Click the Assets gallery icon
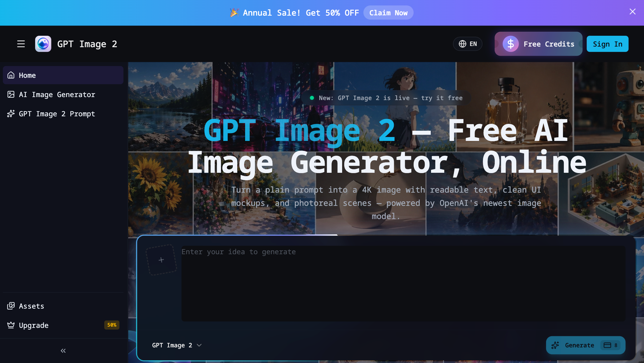Screen dimensions: 644x363 11,306
